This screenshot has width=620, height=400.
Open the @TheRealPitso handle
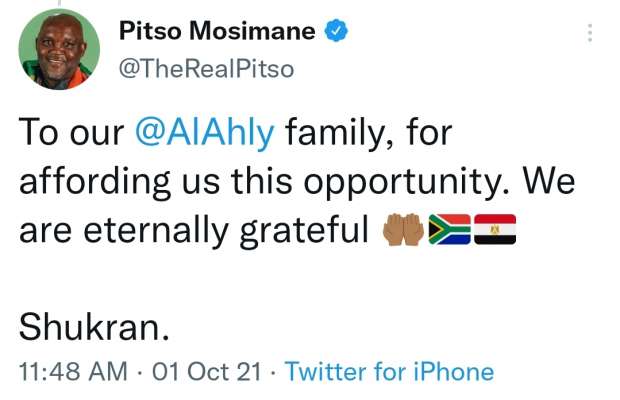(206, 69)
